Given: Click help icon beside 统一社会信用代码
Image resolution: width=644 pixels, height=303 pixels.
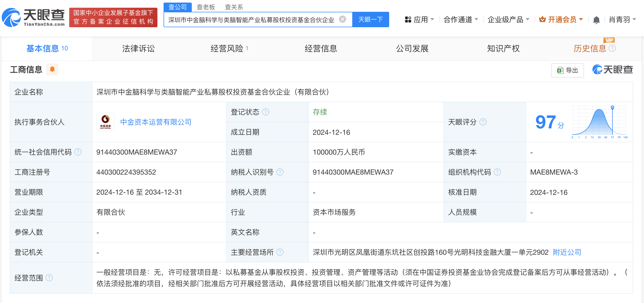Looking at the screenshot, I should click(x=78, y=152).
